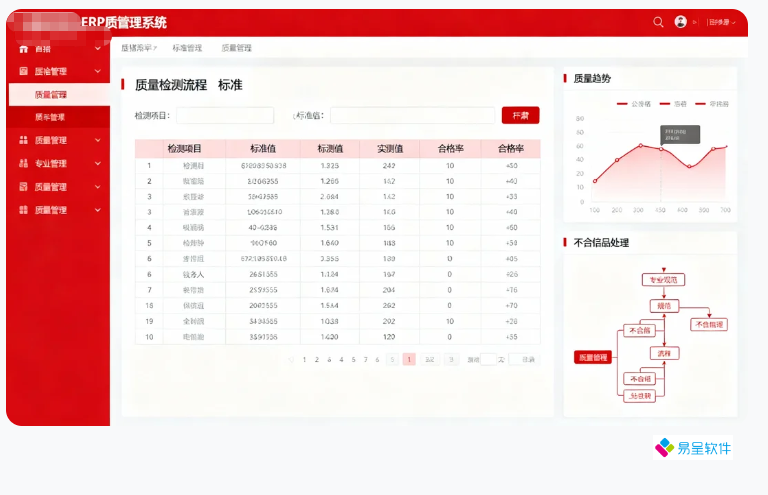Click the chart peak point above 300
This screenshot has height=495, width=768.
coord(641,145)
